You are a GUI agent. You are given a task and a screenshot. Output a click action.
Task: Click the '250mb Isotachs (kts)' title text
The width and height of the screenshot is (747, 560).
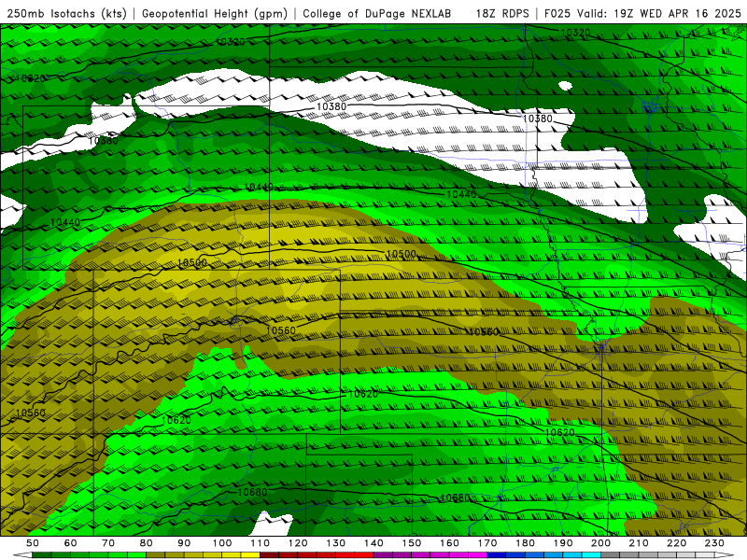click(66, 13)
